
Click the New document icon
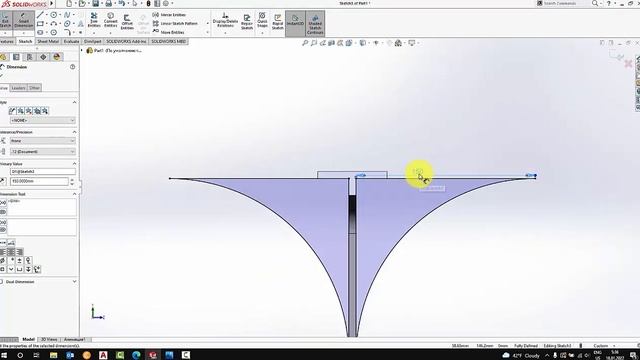coord(69,4)
